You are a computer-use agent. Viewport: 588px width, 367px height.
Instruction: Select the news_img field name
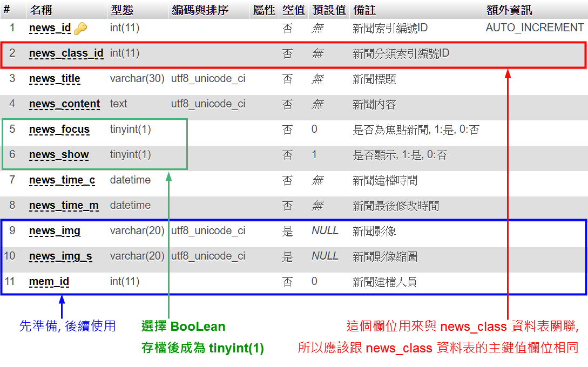pyautogui.click(x=55, y=231)
